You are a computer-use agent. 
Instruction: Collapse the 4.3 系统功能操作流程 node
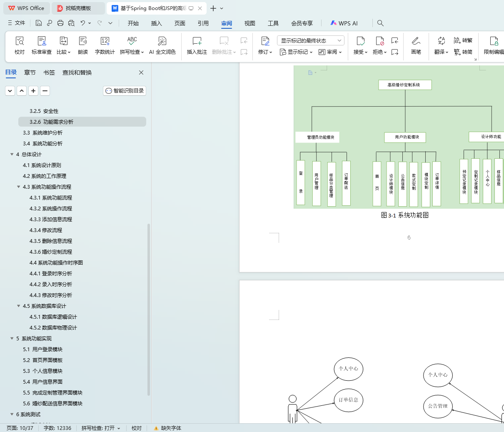tap(19, 187)
